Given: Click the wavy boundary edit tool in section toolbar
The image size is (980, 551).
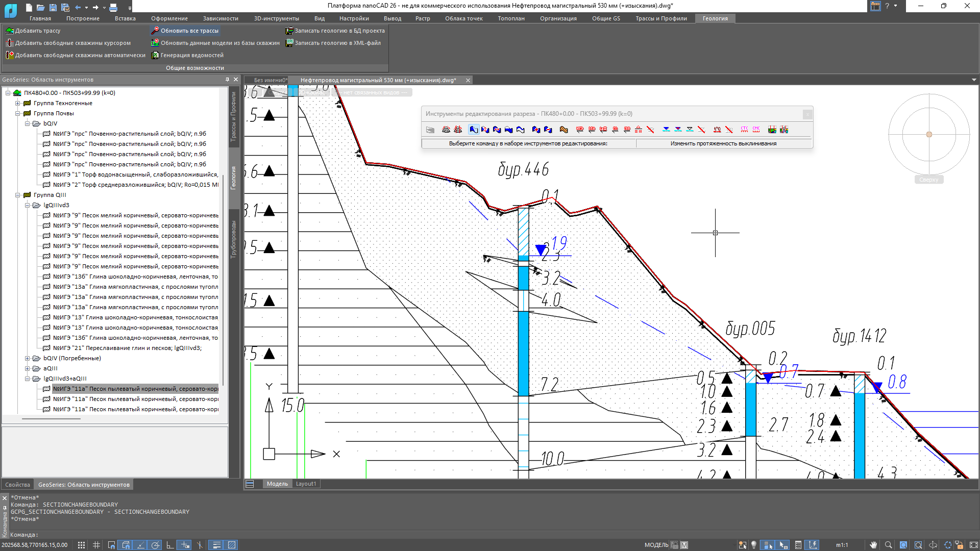Looking at the screenshot, I should pos(520,130).
